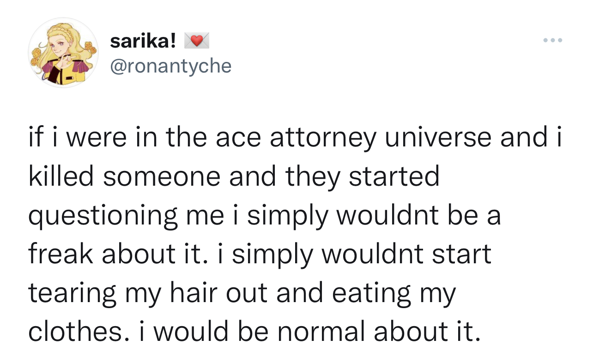The width and height of the screenshot is (593, 364).
Task: Click the display name sarika!
Action: 143,42
